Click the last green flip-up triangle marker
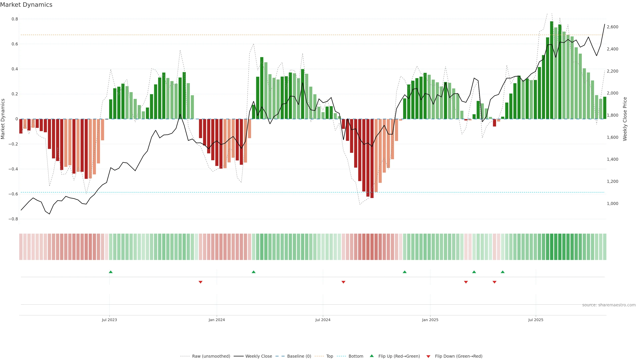644x362 pixels. pyautogui.click(x=502, y=272)
